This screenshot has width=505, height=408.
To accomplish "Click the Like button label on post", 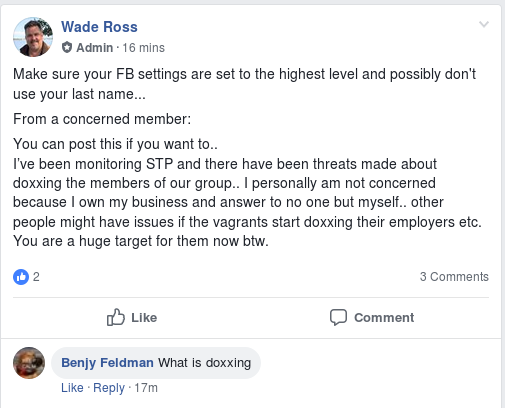I will click(144, 318).
